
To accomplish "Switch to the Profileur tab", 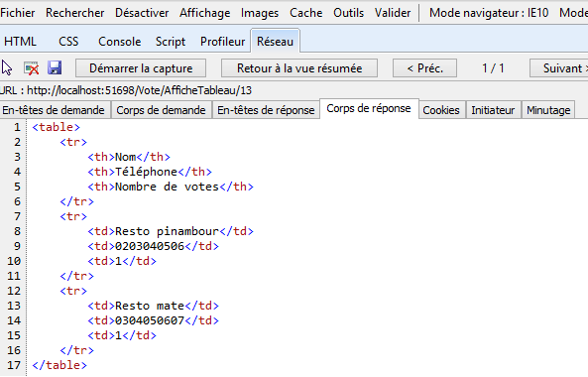I will pos(222,42).
